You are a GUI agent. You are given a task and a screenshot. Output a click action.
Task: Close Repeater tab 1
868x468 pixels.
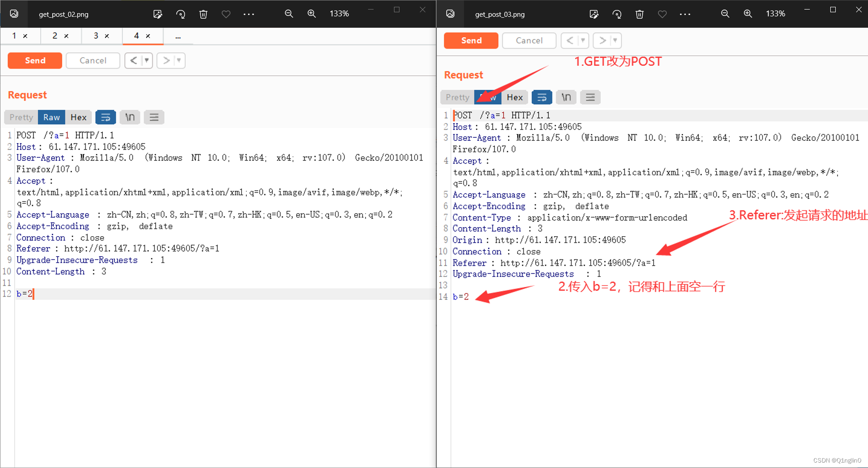(x=25, y=36)
